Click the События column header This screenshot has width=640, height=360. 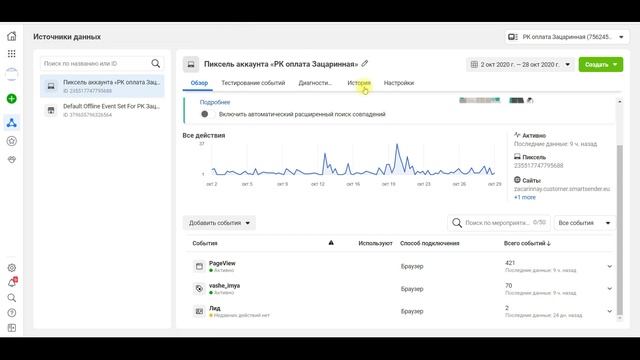coord(204,243)
